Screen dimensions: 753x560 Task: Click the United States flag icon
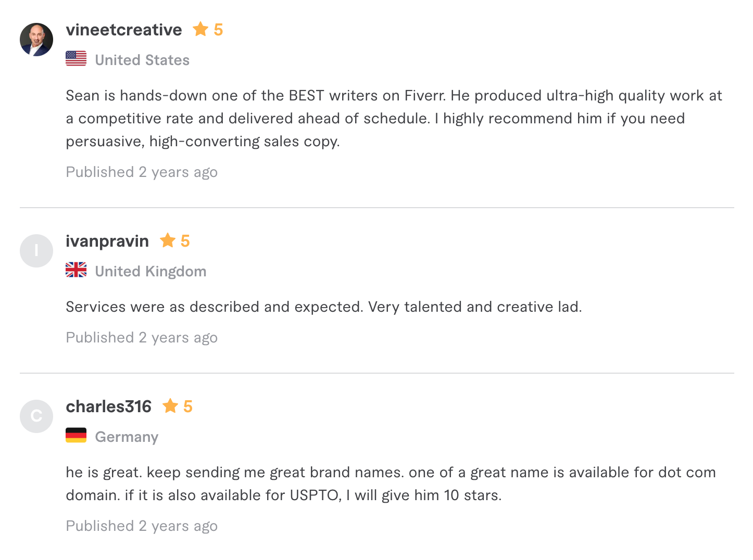[76, 59]
